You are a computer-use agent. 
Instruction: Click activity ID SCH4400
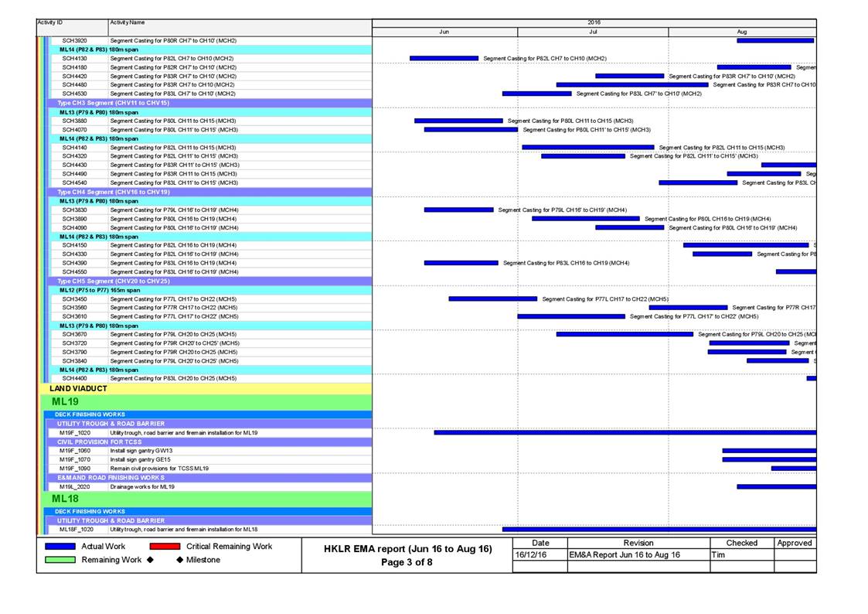click(74, 379)
